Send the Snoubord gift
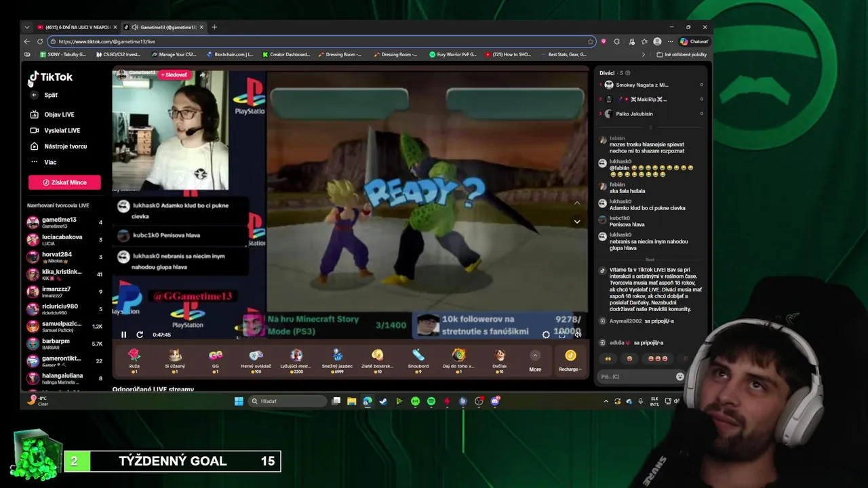This screenshot has height=488, width=868. (x=418, y=360)
